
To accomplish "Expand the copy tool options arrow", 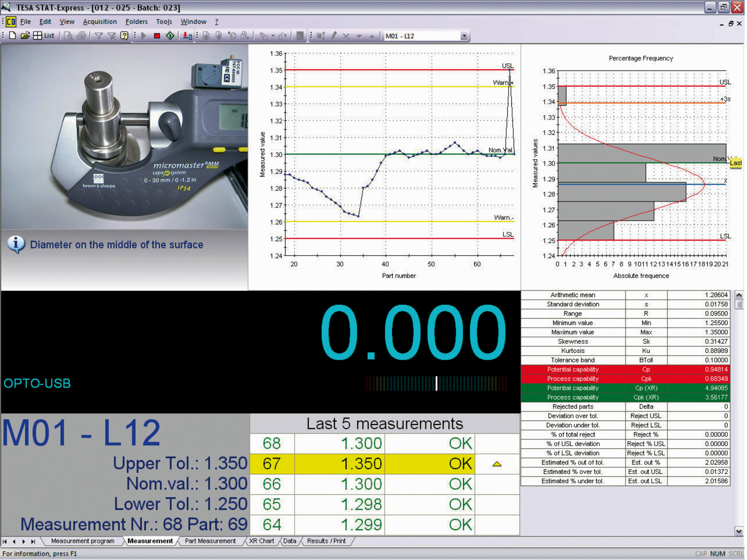I will [x=273, y=36].
